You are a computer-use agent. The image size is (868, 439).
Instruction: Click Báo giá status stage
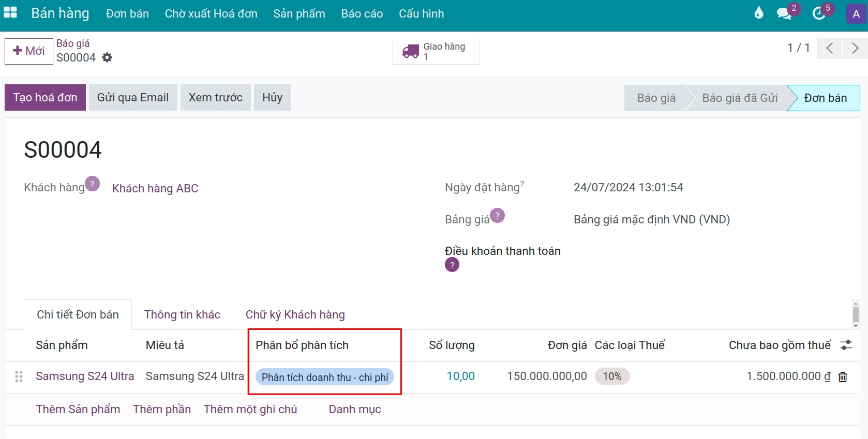(x=656, y=98)
